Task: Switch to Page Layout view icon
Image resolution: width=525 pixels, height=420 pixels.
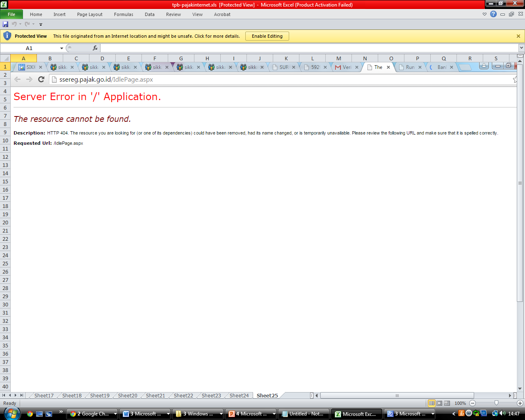Action: point(439,403)
